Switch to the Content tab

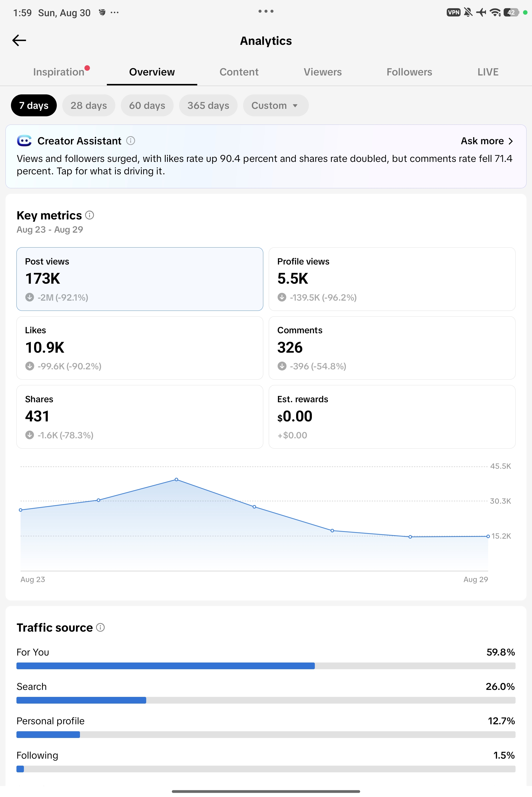click(239, 72)
